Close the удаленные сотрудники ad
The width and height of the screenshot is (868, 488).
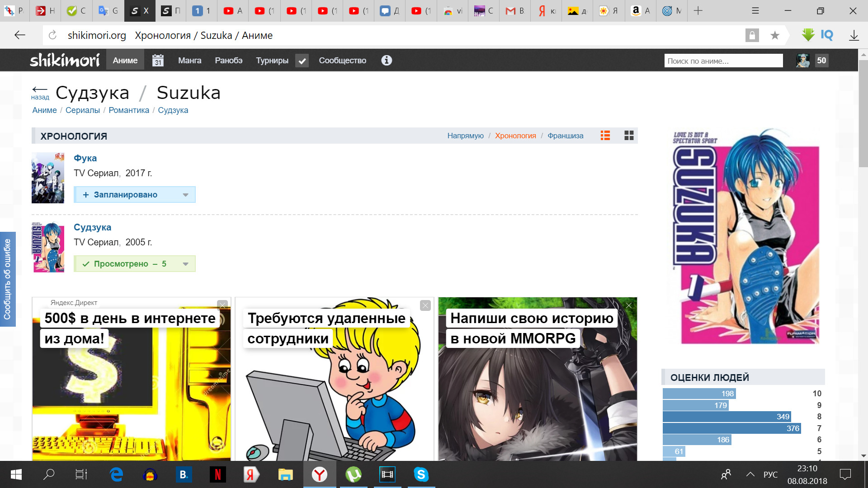click(x=425, y=306)
